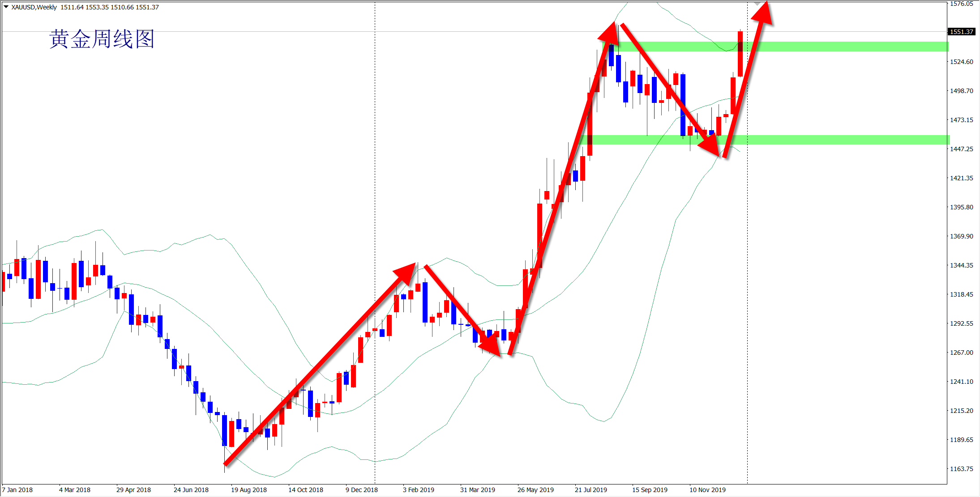
Task: Click the 19 Aug 2018 date label
Action: (x=249, y=490)
